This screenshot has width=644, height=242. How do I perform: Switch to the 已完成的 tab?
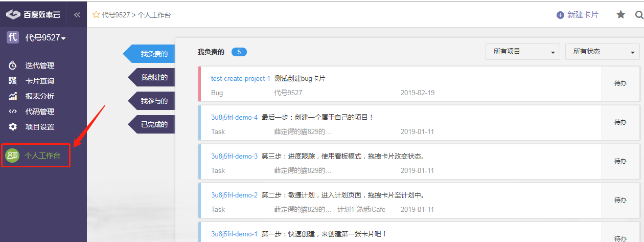click(x=151, y=124)
